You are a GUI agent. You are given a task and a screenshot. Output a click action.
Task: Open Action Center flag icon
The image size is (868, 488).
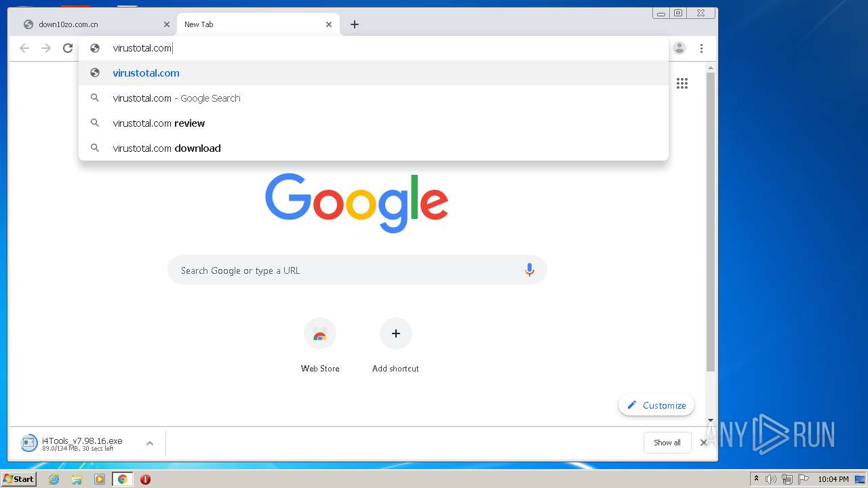click(x=804, y=479)
